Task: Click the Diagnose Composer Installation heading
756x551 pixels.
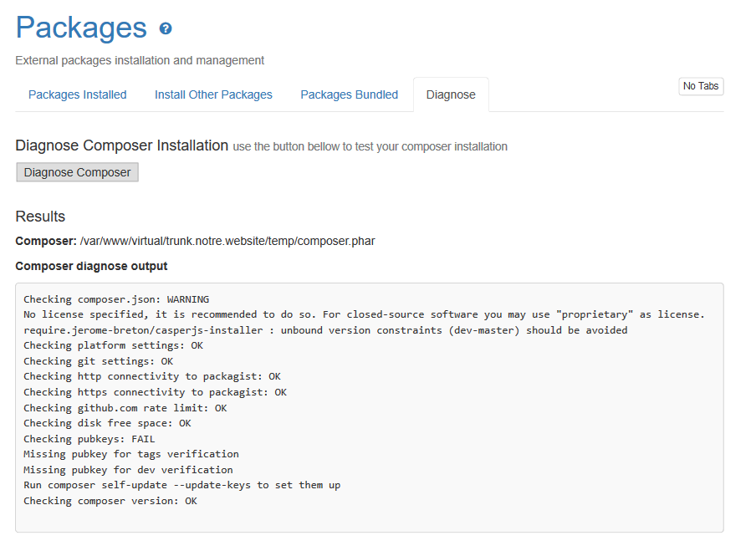Action: pos(121,145)
